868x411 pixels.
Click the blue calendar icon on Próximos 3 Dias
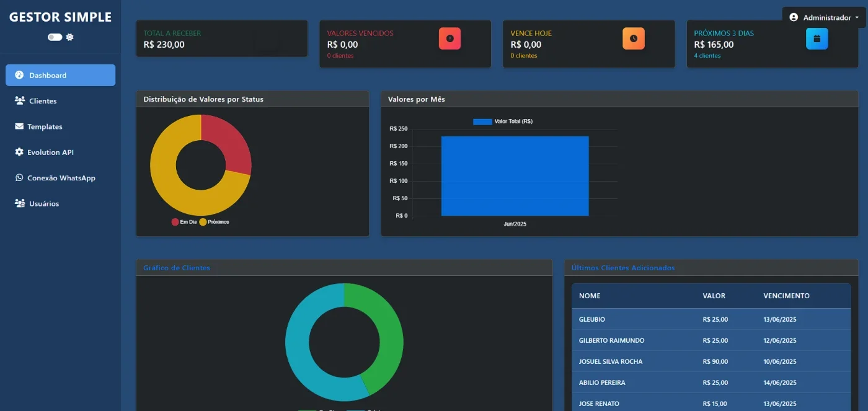[x=817, y=38]
